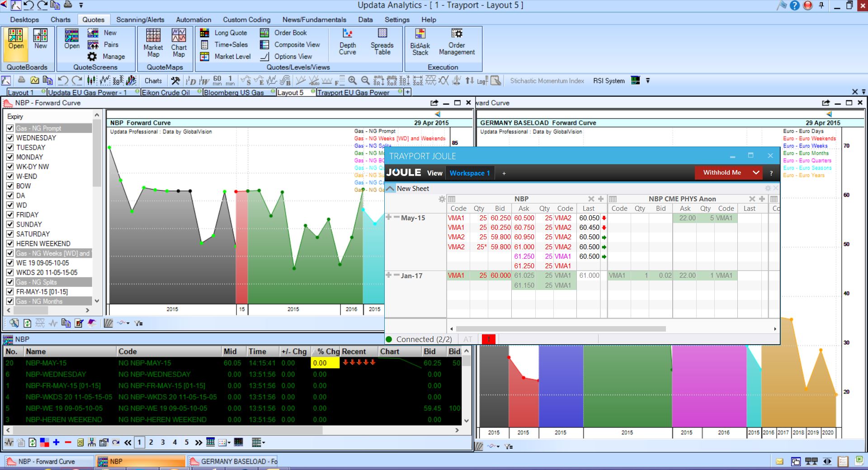
Task: Toggle the FRIDAY expiry checkbox
Action: click(10, 215)
